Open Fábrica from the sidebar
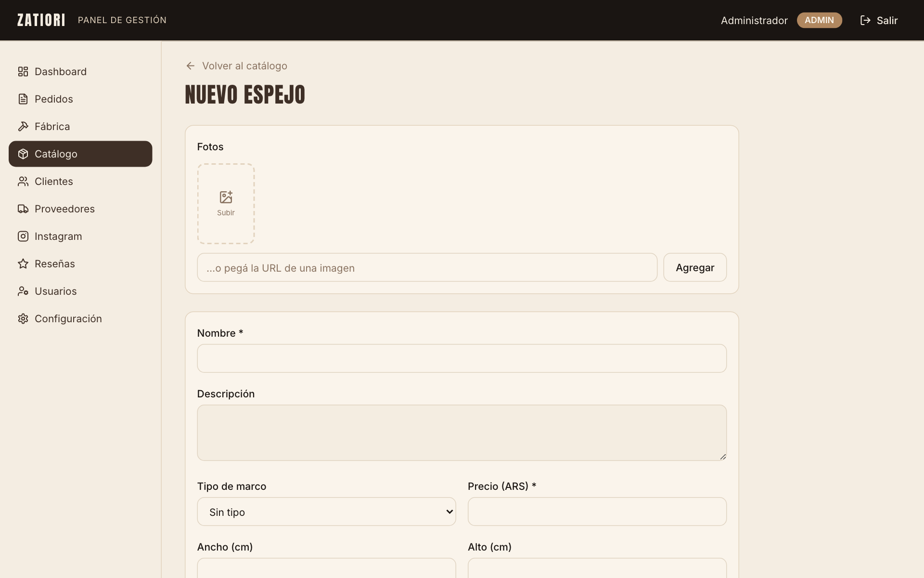924x578 pixels. click(x=80, y=127)
